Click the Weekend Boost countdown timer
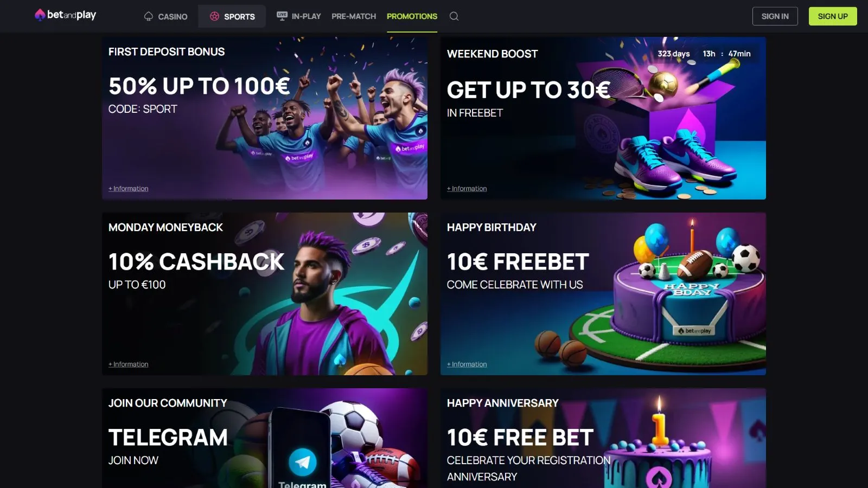This screenshot has width=868, height=488. 704,54
